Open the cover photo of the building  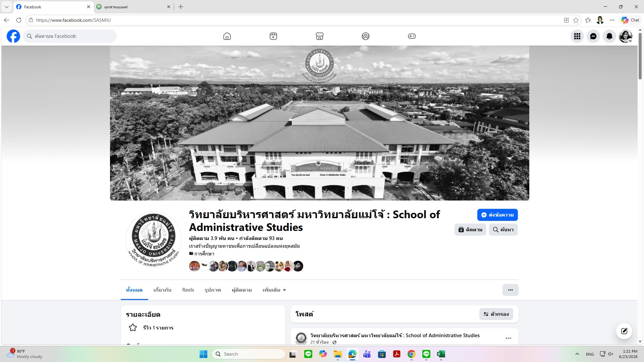point(320,123)
